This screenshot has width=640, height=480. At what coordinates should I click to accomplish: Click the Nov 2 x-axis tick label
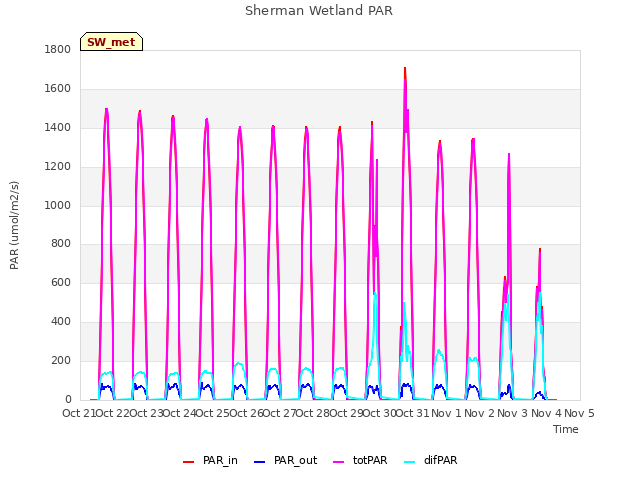pyautogui.click(x=480, y=413)
